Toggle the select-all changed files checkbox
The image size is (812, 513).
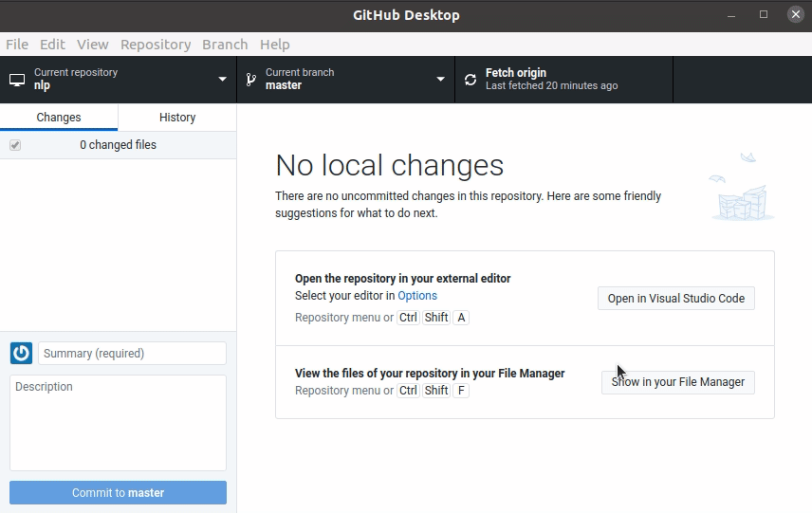[x=15, y=145]
